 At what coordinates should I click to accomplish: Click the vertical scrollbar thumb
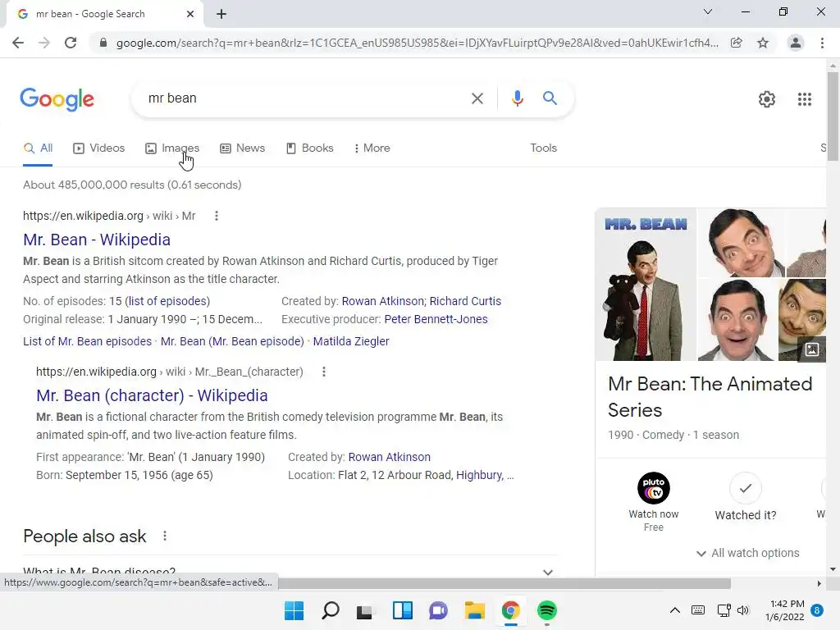click(x=833, y=115)
